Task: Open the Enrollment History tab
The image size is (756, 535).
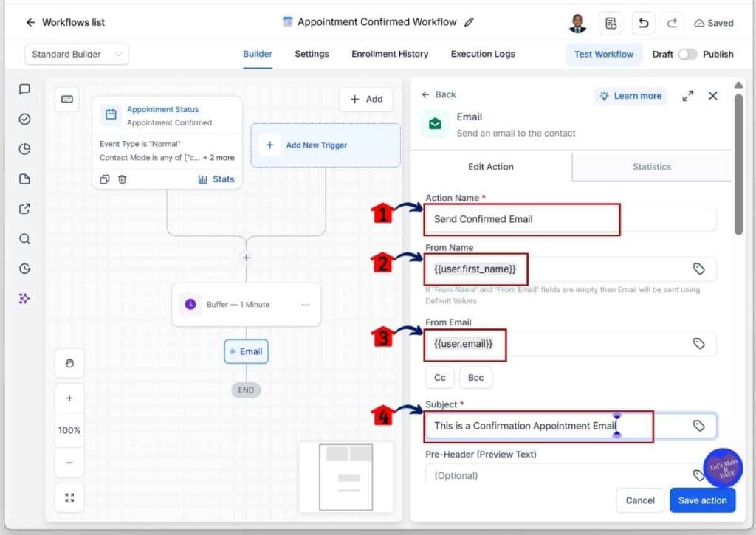Action: (390, 54)
